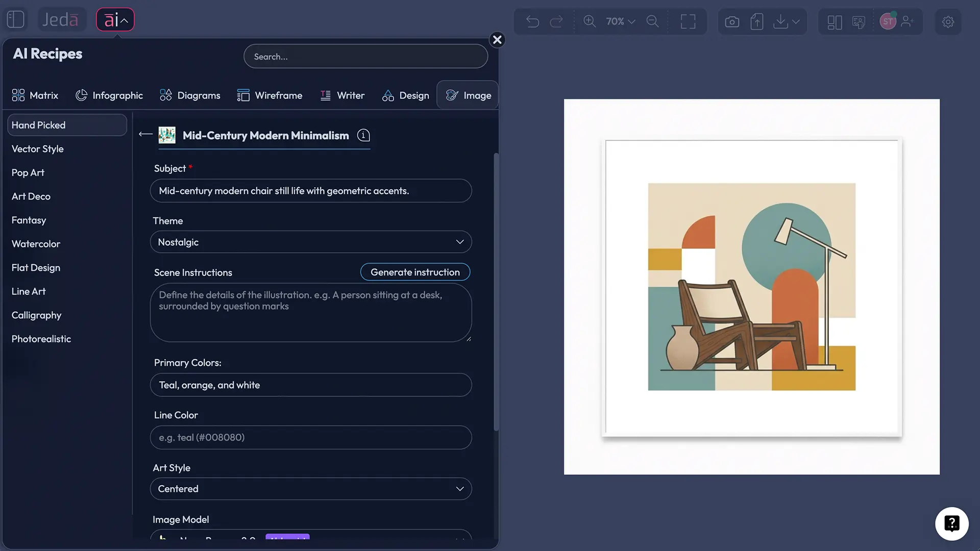Viewport: 980px width, 551px height.
Task: Click the recipe form vertical scrollbar
Action: [496, 291]
